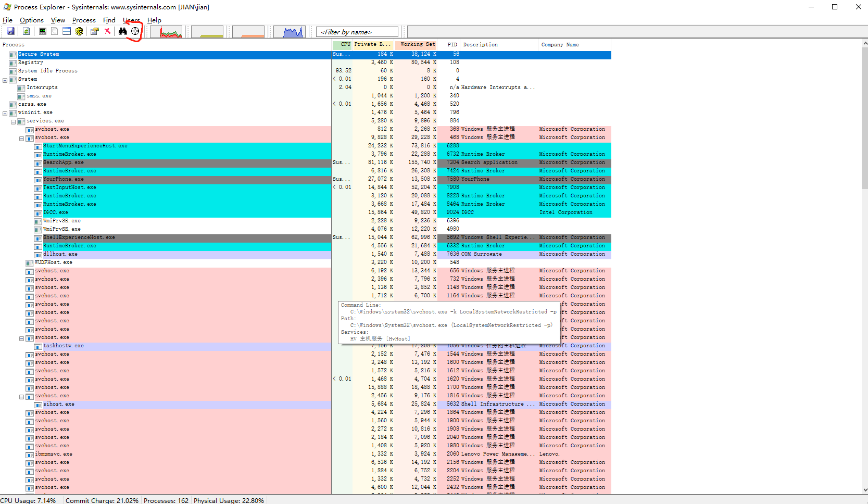Open the View menu

tap(58, 20)
